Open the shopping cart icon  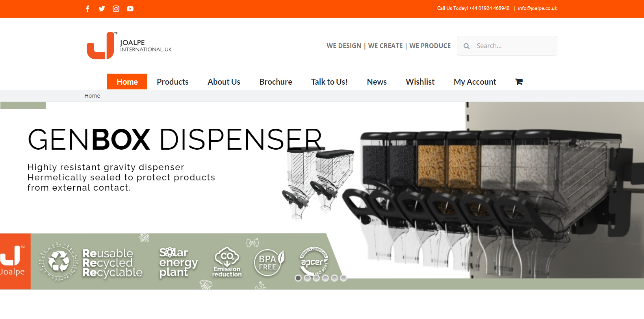tap(519, 82)
